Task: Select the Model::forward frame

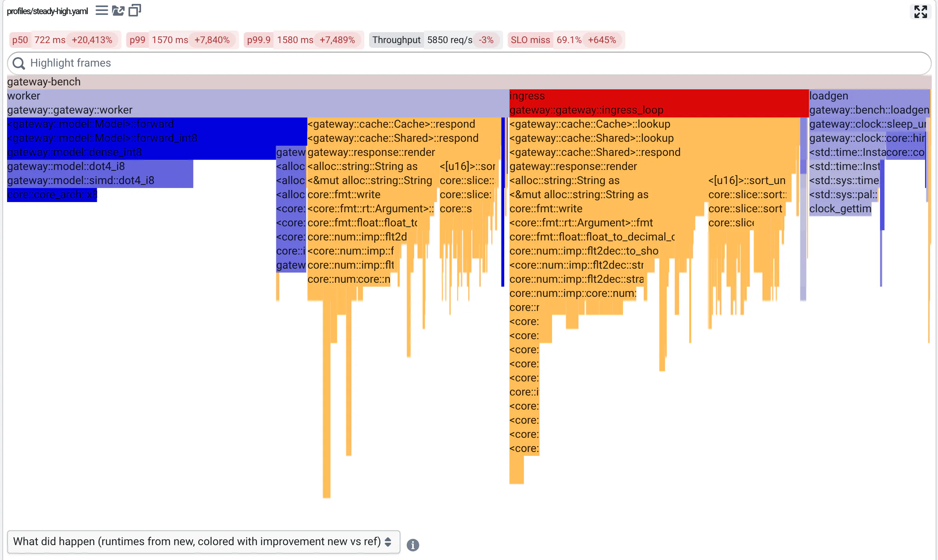Action: tap(157, 124)
